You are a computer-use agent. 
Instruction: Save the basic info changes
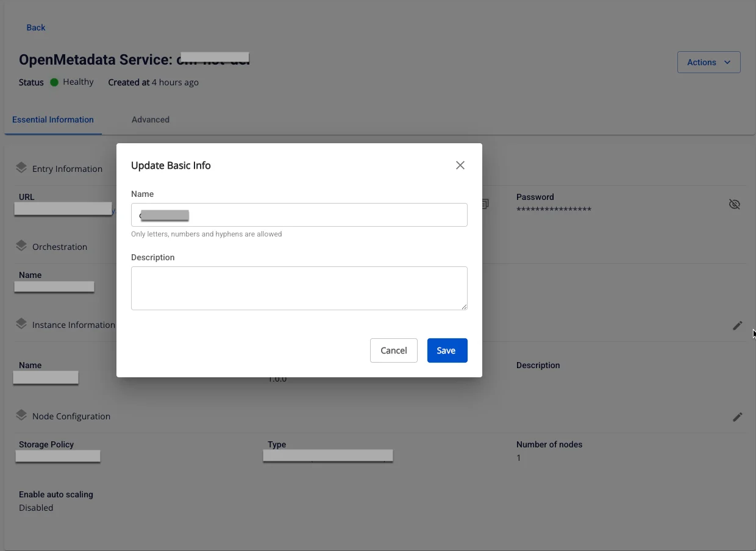tap(447, 350)
